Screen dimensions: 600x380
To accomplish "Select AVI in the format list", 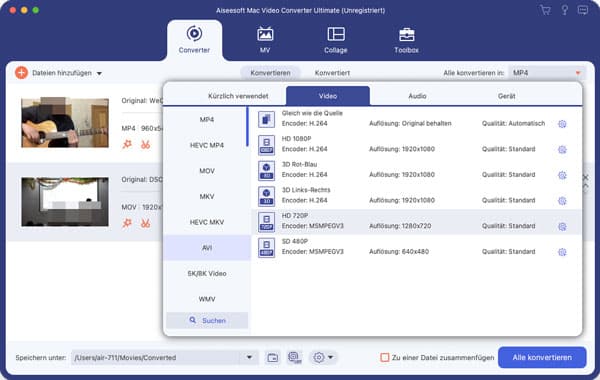I will click(207, 248).
